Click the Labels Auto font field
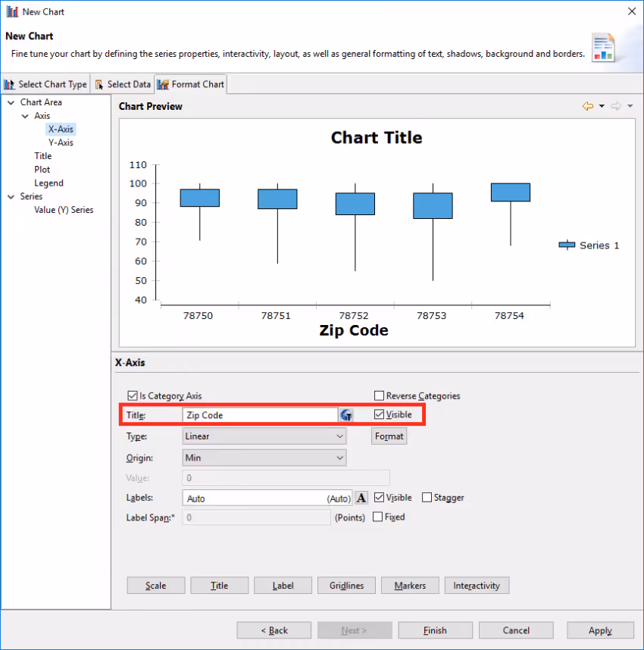The height and width of the screenshot is (650, 644). click(267, 498)
